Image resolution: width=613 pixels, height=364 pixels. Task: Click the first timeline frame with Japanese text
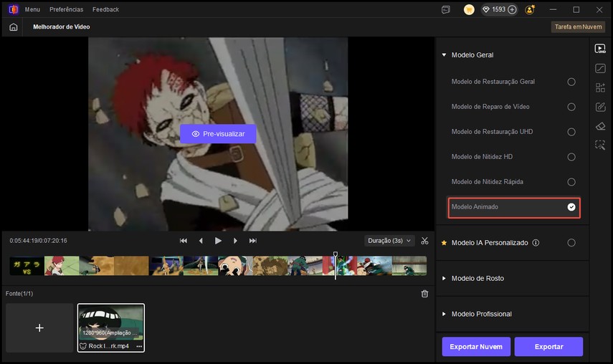tap(27, 266)
